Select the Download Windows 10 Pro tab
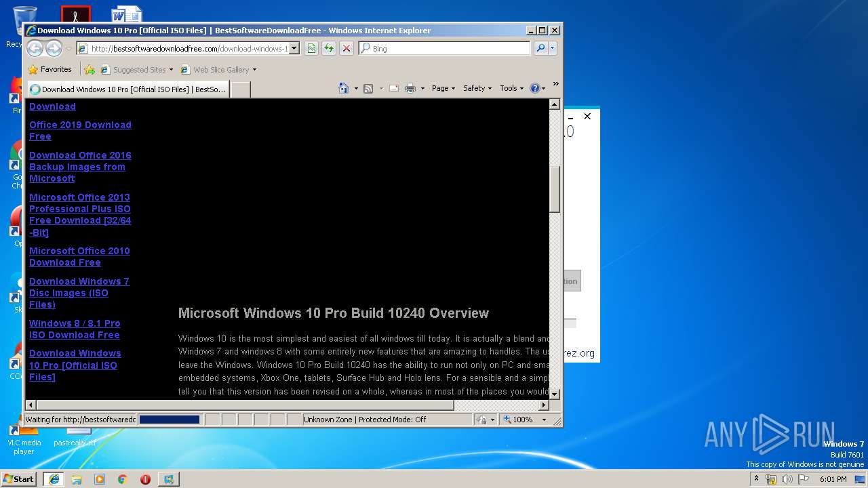The image size is (868, 488). (x=127, y=89)
